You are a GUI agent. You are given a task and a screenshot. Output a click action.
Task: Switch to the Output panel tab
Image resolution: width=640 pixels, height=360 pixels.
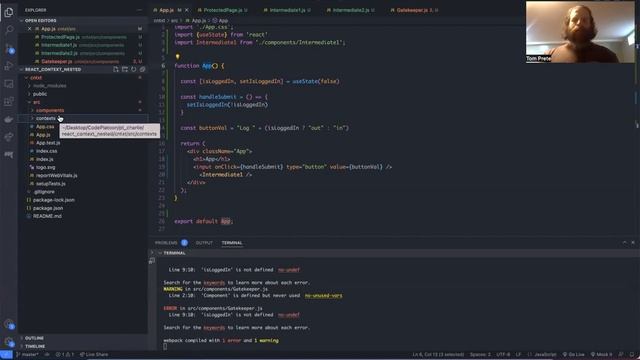click(x=204, y=243)
